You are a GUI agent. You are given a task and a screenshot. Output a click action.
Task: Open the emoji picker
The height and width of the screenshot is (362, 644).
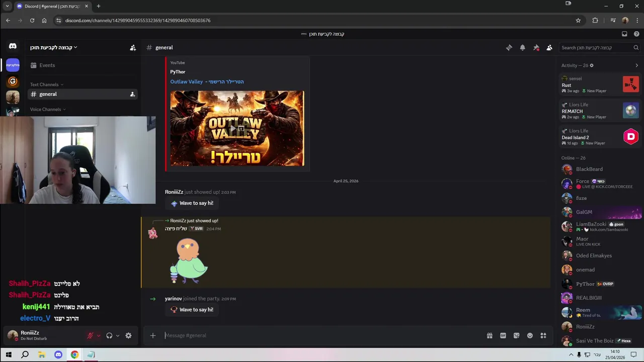click(530, 335)
